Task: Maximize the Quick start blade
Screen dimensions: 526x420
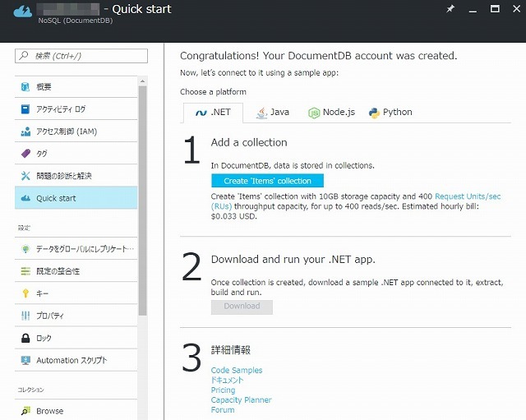Action: [x=495, y=9]
